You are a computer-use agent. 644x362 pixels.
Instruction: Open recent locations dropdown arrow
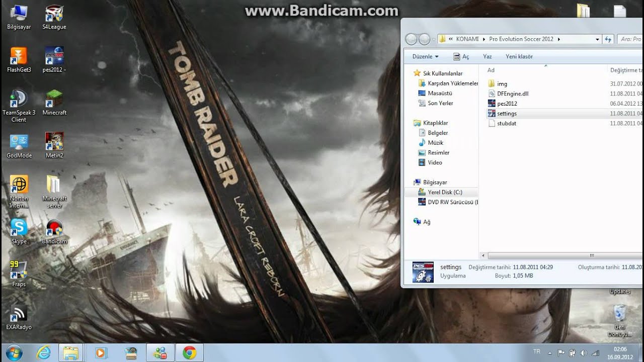pyautogui.click(x=433, y=39)
